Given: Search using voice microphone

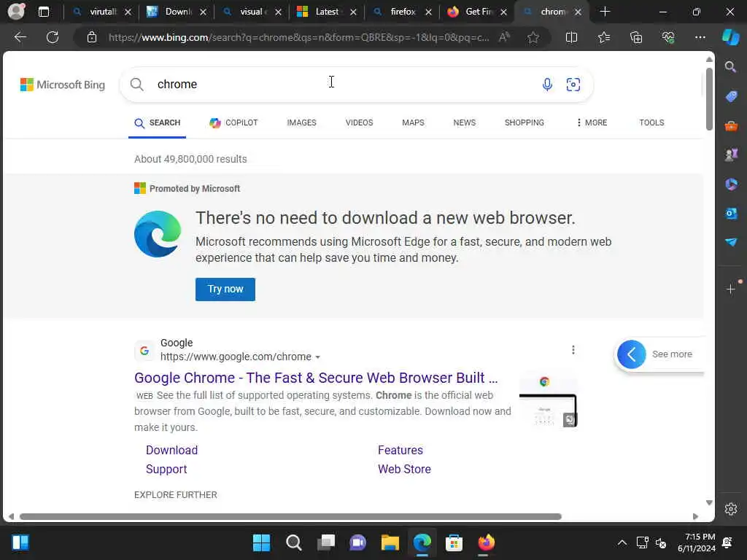Looking at the screenshot, I should click(x=547, y=85).
